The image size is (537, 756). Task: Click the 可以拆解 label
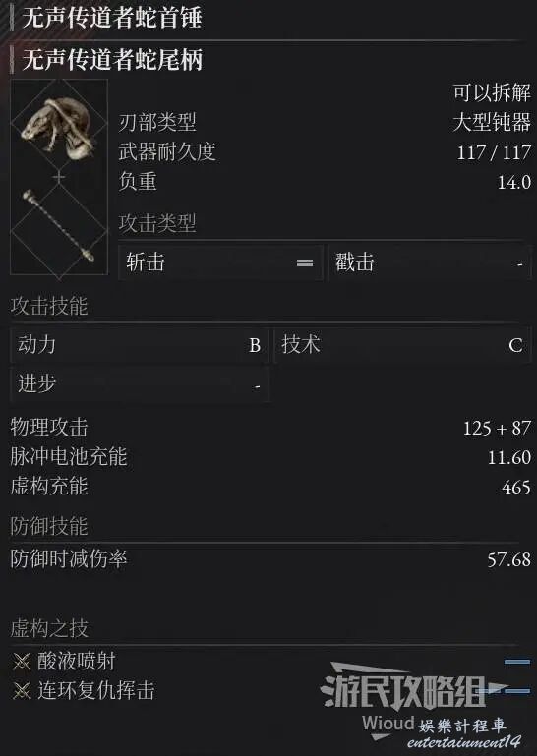pyautogui.click(x=492, y=92)
